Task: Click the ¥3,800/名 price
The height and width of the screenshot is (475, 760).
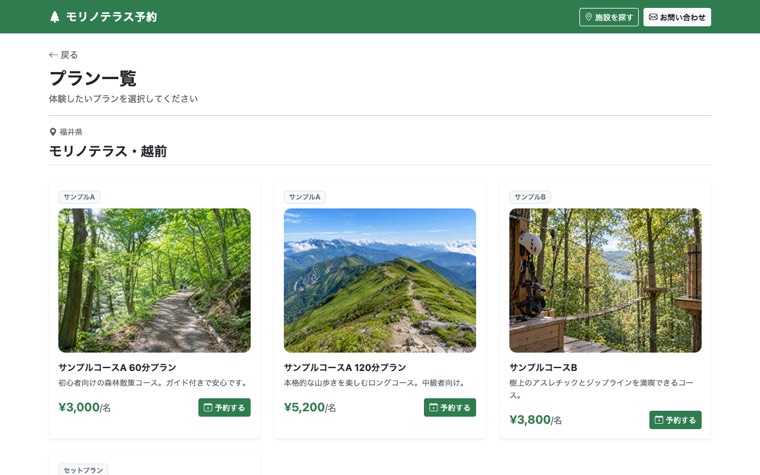Action: click(x=535, y=419)
